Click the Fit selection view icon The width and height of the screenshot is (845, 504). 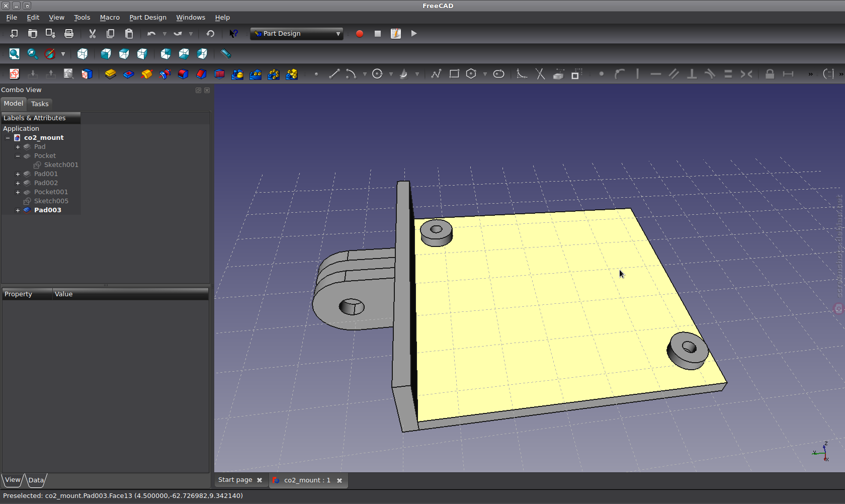[x=32, y=54]
